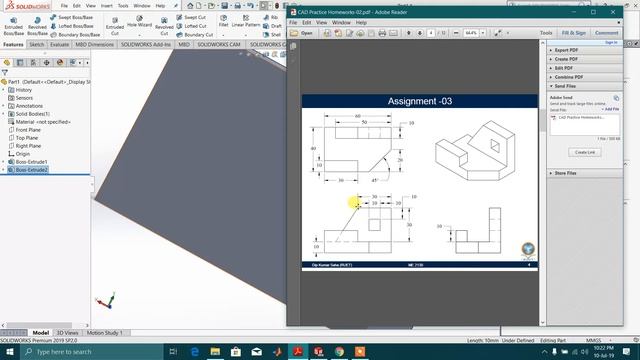Viewport: 640px width, 360px height.
Task: Click Revolved Cut tool
Action: click(x=164, y=26)
